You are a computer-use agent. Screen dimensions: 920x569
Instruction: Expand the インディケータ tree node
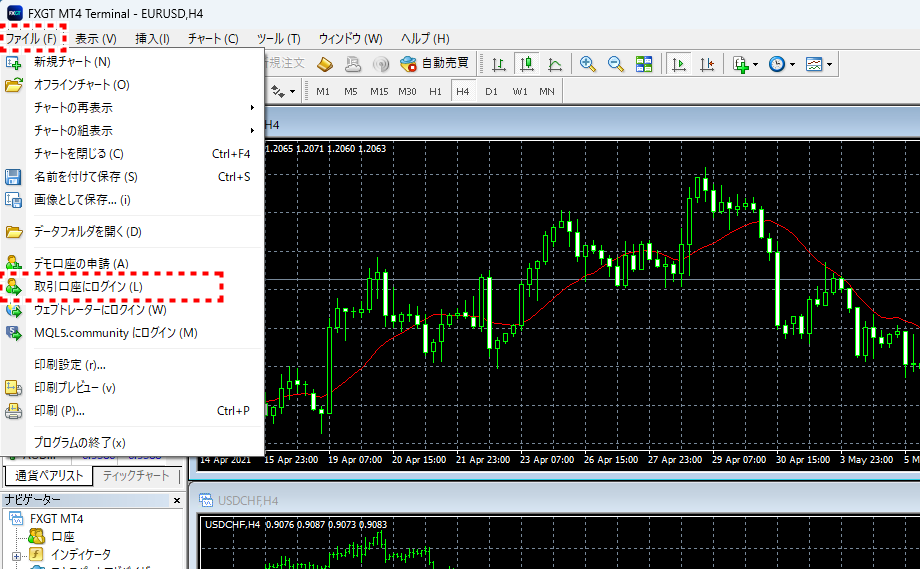(x=17, y=554)
